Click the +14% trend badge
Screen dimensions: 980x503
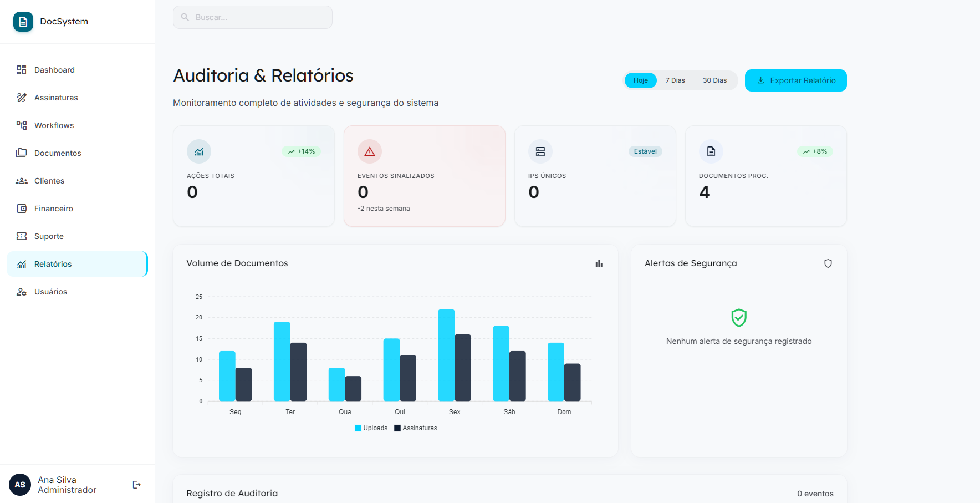[301, 151]
